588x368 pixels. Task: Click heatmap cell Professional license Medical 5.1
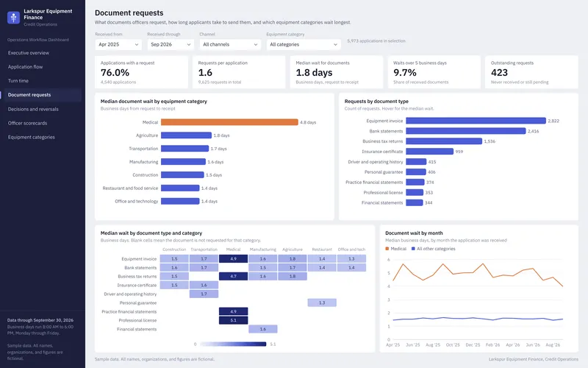tap(233, 320)
